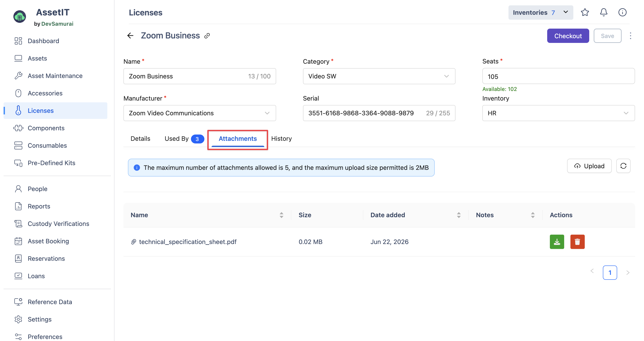Screen dimensions: 644x341
Task: Navigate to Accessories
Action: pos(45,93)
